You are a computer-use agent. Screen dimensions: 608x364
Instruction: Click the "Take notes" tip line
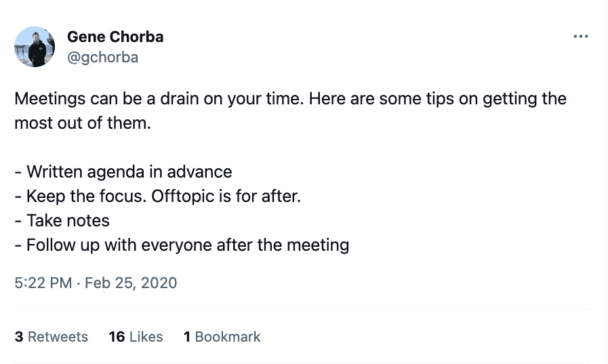pos(62,220)
